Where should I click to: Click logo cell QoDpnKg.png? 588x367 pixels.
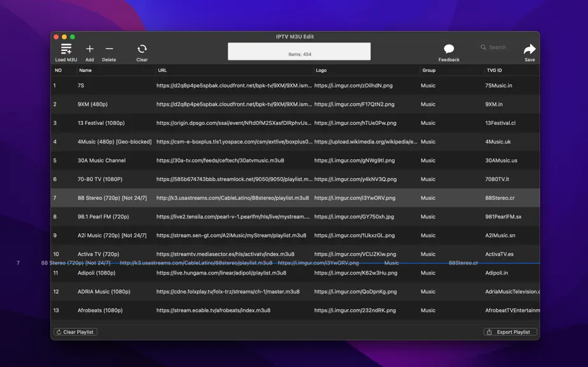tap(355, 291)
